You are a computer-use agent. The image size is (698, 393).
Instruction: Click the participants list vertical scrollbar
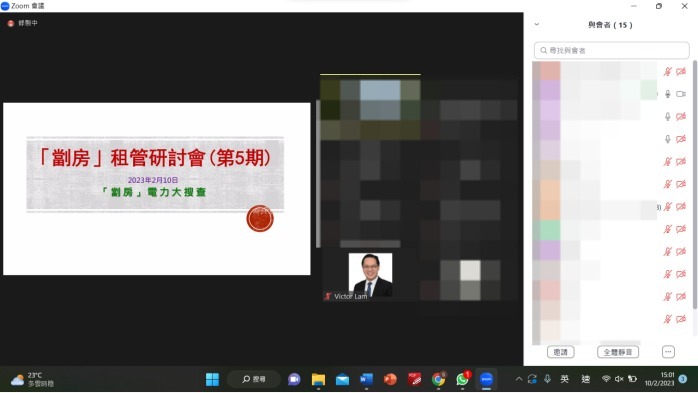tap(695, 185)
